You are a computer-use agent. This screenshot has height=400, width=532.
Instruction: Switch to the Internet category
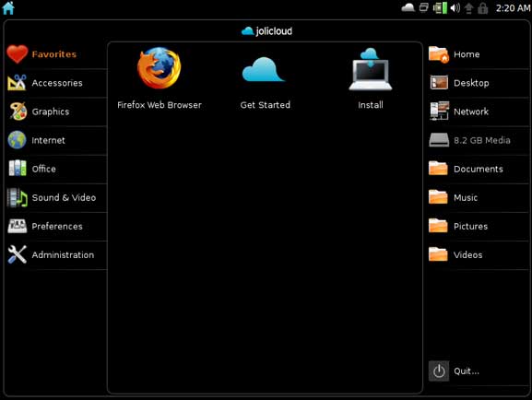48,140
